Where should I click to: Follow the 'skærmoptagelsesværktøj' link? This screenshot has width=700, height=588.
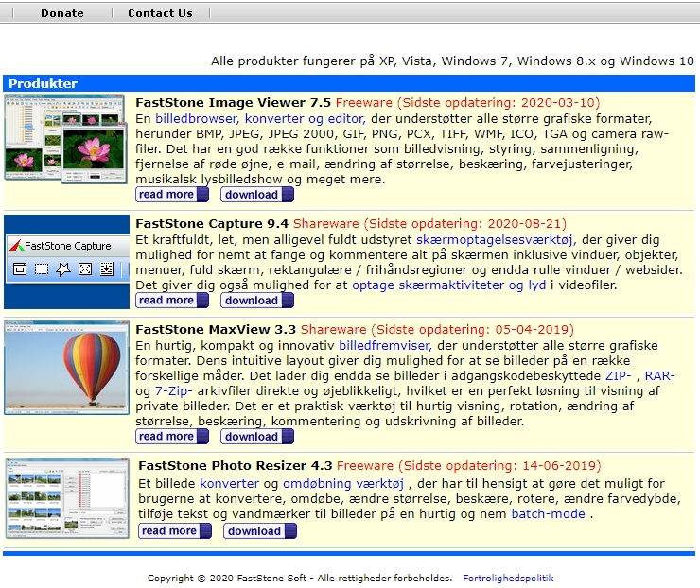496,240
